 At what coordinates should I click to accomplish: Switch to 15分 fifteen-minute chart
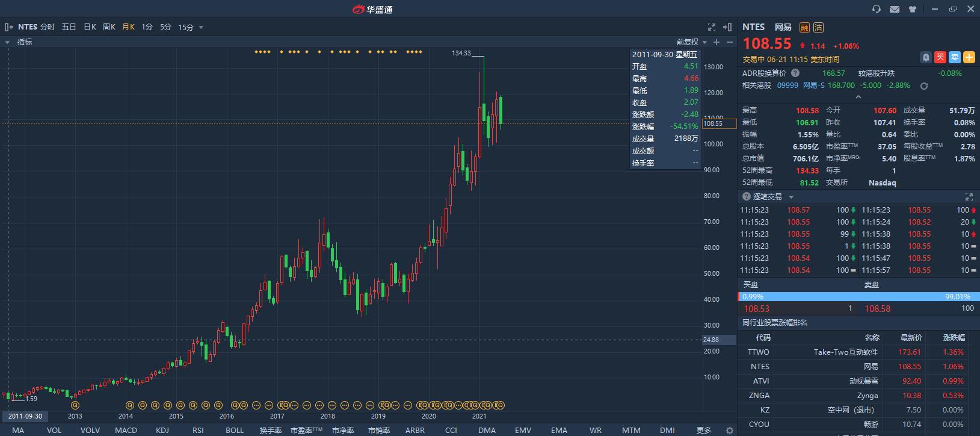point(186,27)
